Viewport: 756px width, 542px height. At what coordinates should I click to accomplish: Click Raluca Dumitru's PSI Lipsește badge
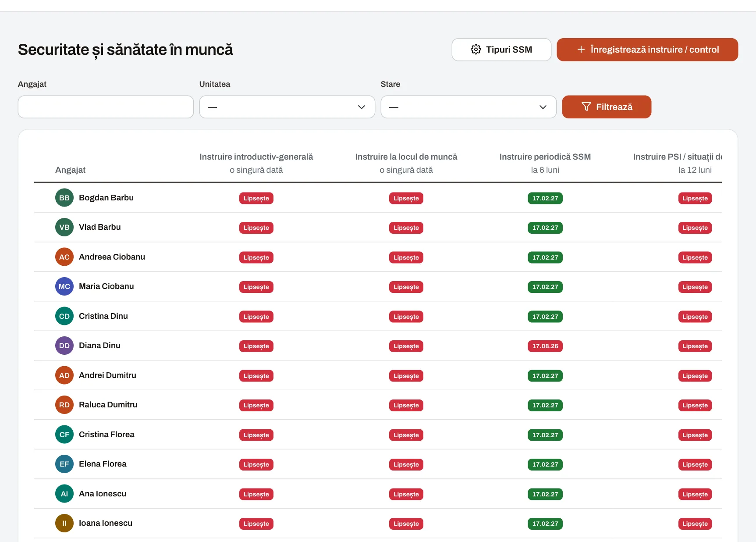[x=695, y=405]
